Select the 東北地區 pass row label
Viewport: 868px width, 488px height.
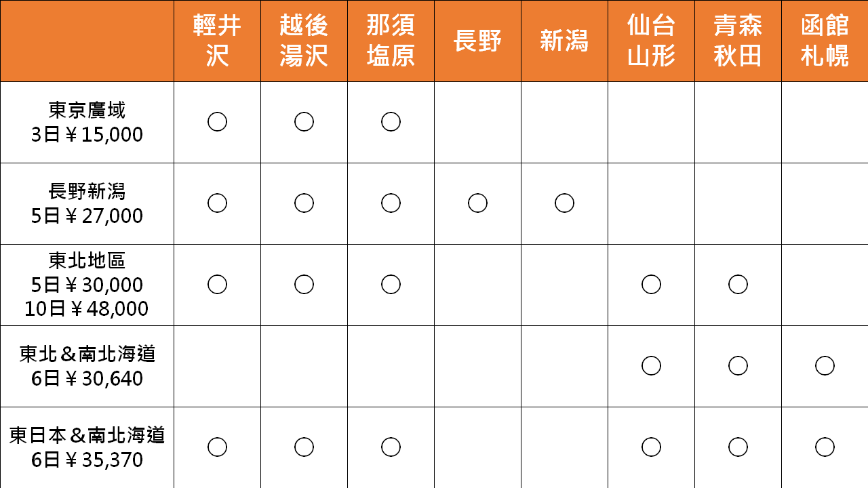point(87,285)
